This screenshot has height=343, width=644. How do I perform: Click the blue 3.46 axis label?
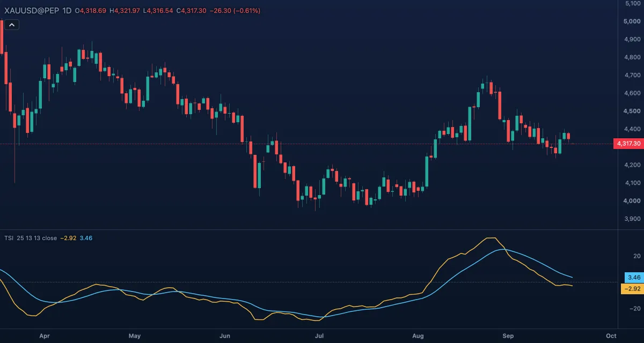tap(633, 278)
